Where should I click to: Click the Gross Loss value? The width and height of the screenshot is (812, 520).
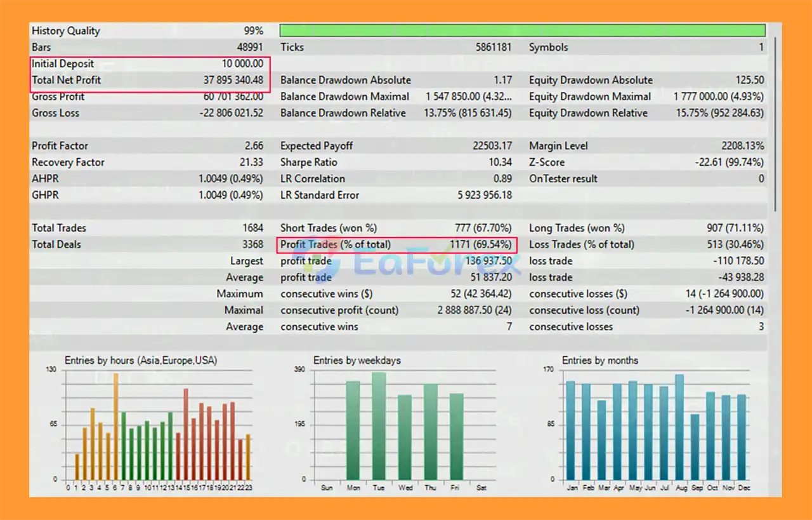pyautogui.click(x=231, y=113)
